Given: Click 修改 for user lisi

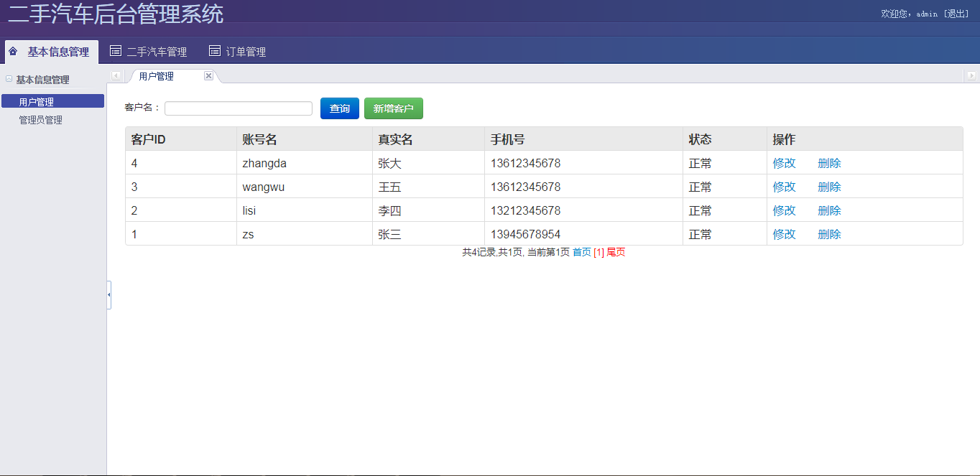Looking at the screenshot, I should [785, 210].
